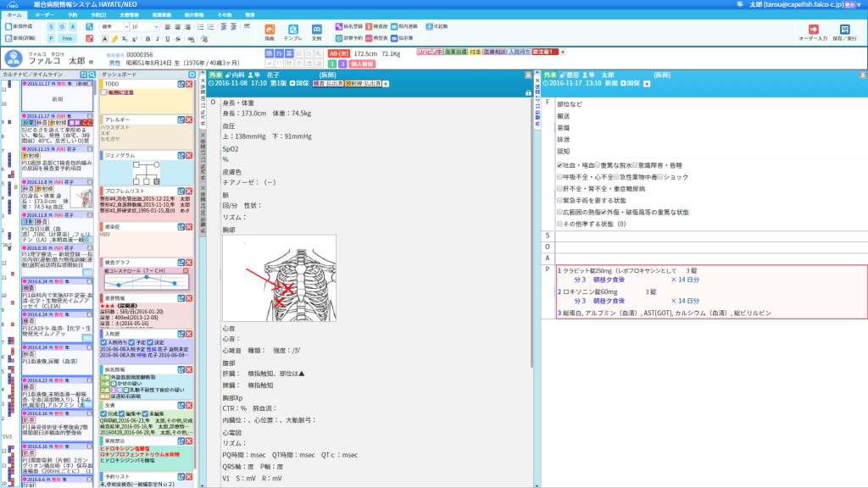The height and width of the screenshot is (488, 868).
Task: Add a tag to the 2016-11-08 record
Action: pos(386,84)
